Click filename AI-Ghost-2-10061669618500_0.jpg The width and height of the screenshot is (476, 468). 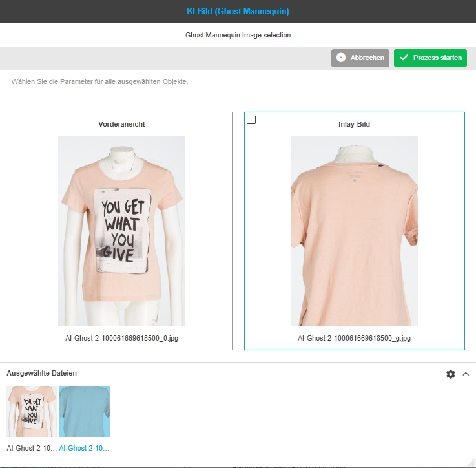coord(121,338)
